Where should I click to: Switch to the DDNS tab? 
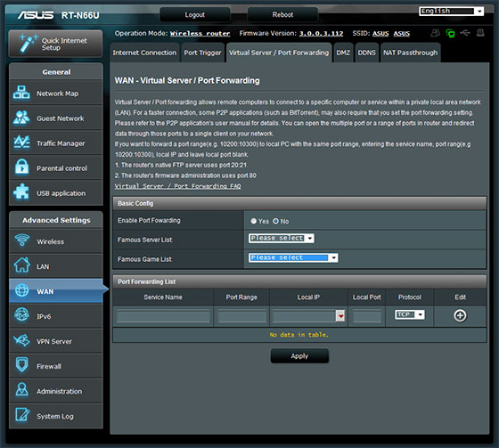point(366,53)
